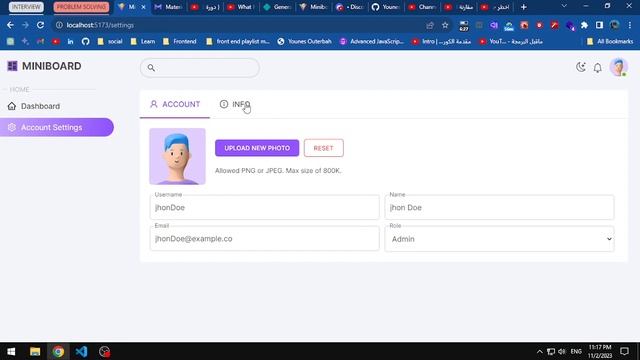Open All Bookmarks folder

(610, 41)
